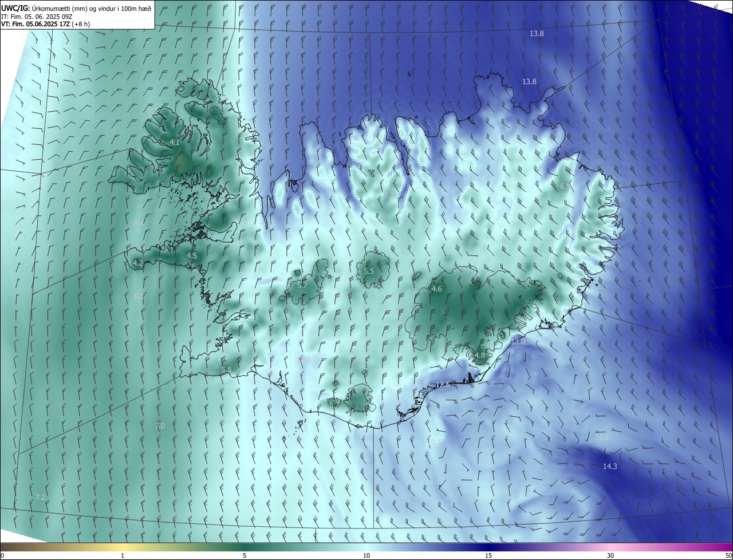Viewport: 733px width, 560px height.
Task: Click the precipitable water color scale bar
Action: coord(366,547)
